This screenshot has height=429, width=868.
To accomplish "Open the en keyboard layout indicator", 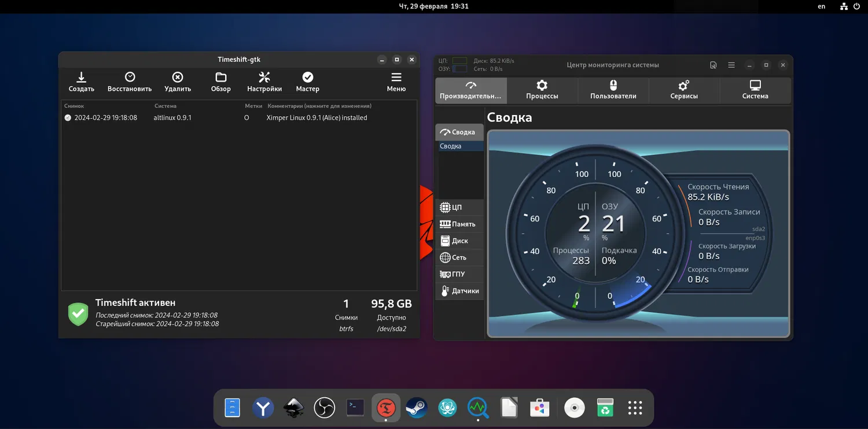I will point(822,6).
